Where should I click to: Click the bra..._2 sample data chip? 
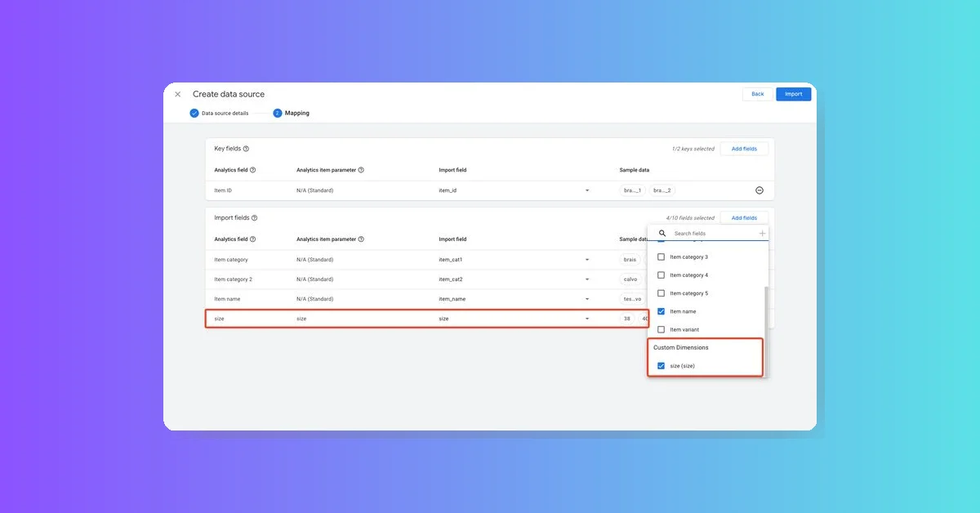point(662,190)
